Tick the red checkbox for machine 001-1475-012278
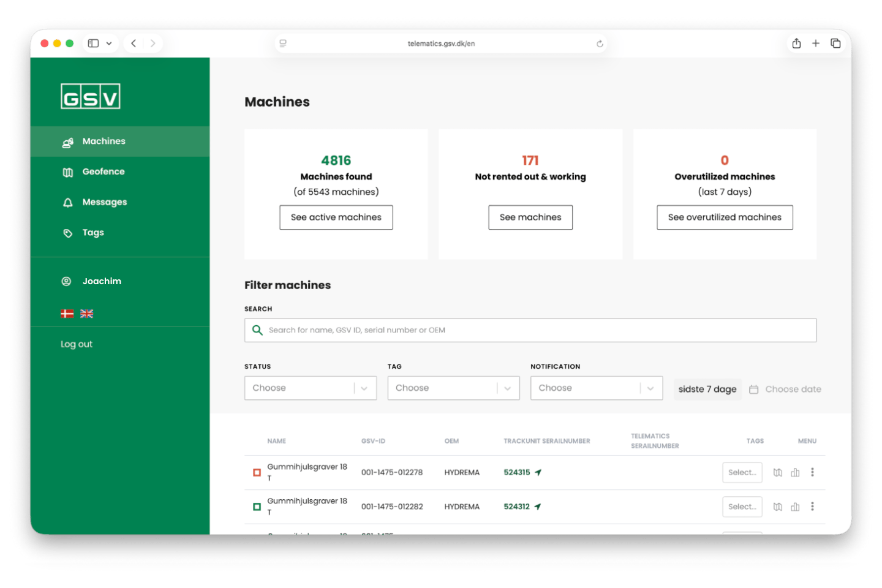The image size is (882, 588). 257,472
